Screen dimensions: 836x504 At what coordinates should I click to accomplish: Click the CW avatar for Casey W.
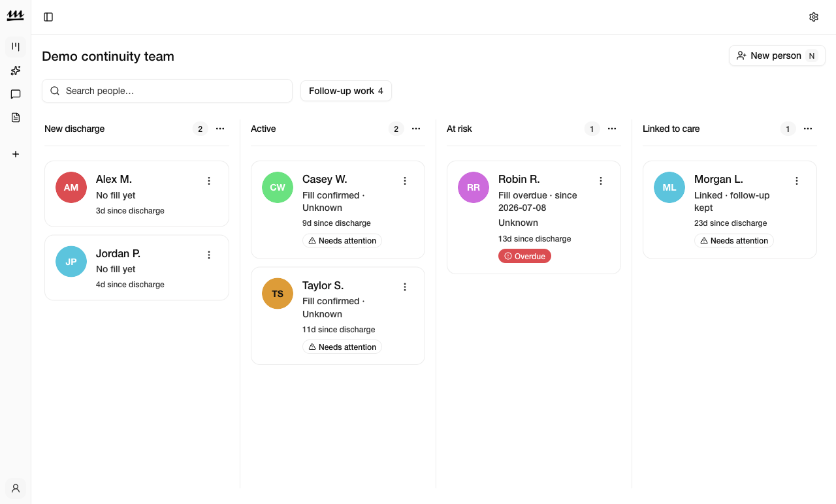tap(278, 187)
